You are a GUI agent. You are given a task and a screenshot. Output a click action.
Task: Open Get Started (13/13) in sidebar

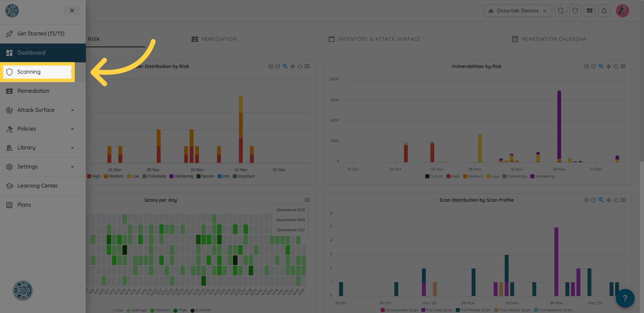click(x=43, y=34)
